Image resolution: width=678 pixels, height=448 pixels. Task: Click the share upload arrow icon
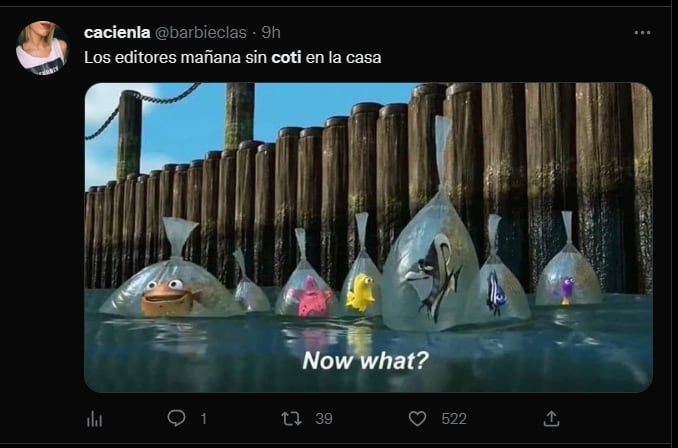(551, 418)
